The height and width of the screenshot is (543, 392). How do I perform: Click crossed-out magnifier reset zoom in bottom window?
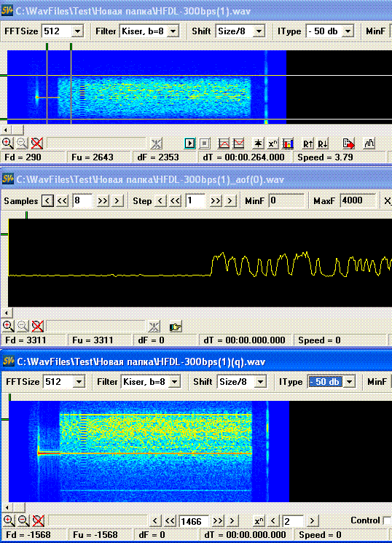click(x=38, y=520)
